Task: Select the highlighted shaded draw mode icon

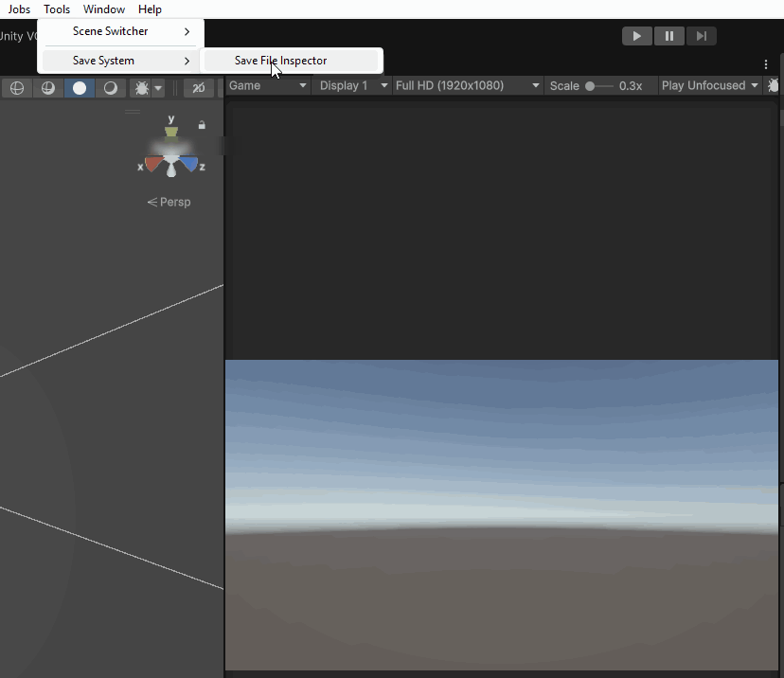Action: (x=79, y=88)
